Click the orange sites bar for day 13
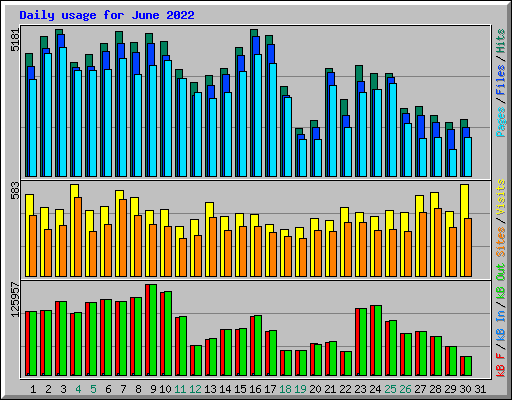This screenshot has height=400, width=512. [x=213, y=247]
